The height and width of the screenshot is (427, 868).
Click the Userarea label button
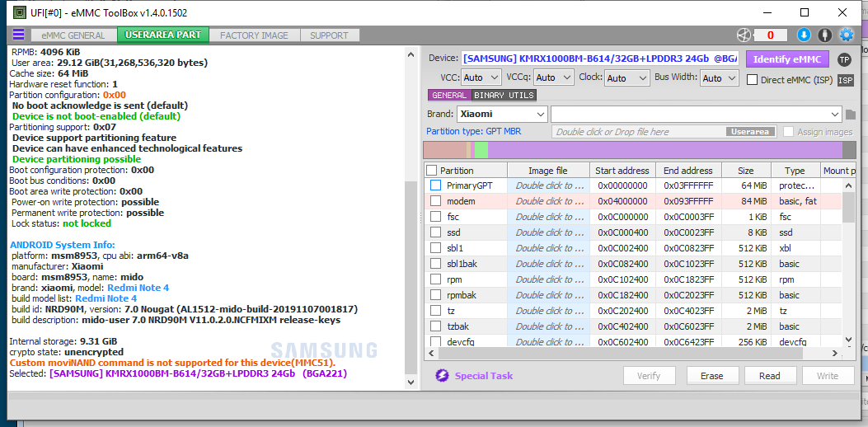(x=751, y=132)
